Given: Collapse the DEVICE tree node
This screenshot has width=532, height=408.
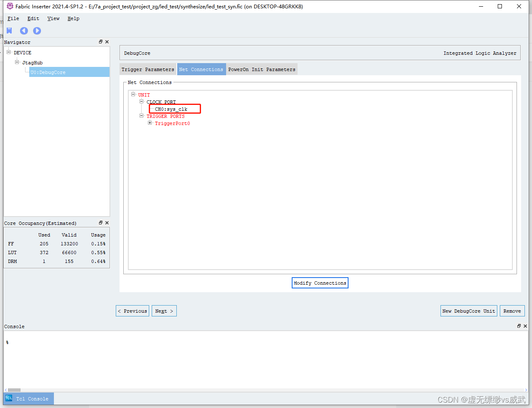Looking at the screenshot, I should 9,52.
